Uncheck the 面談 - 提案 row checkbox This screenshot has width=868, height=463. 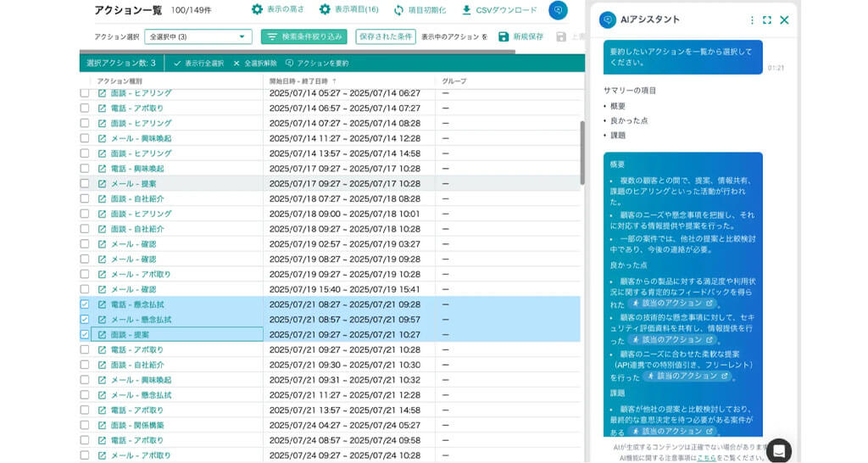point(85,334)
